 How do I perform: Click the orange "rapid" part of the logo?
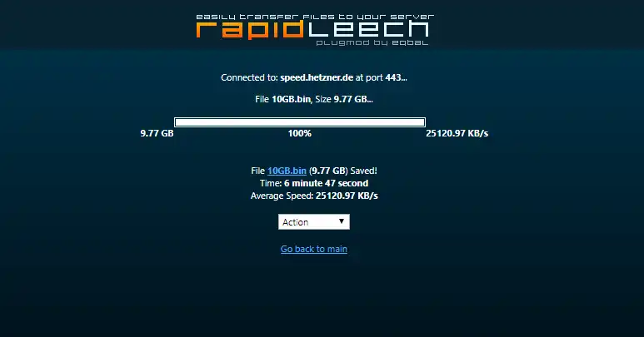pyautogui.click(x=252, y=29)
